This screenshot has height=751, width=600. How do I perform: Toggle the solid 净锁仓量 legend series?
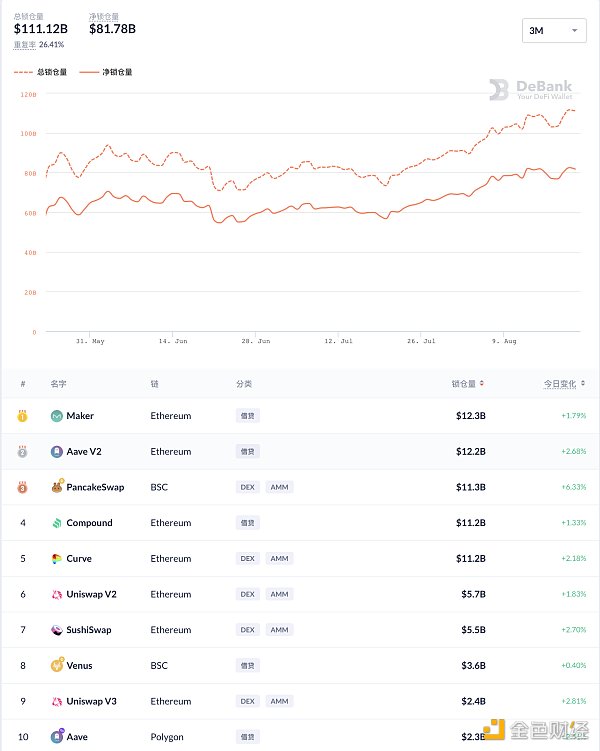point(106,72)
